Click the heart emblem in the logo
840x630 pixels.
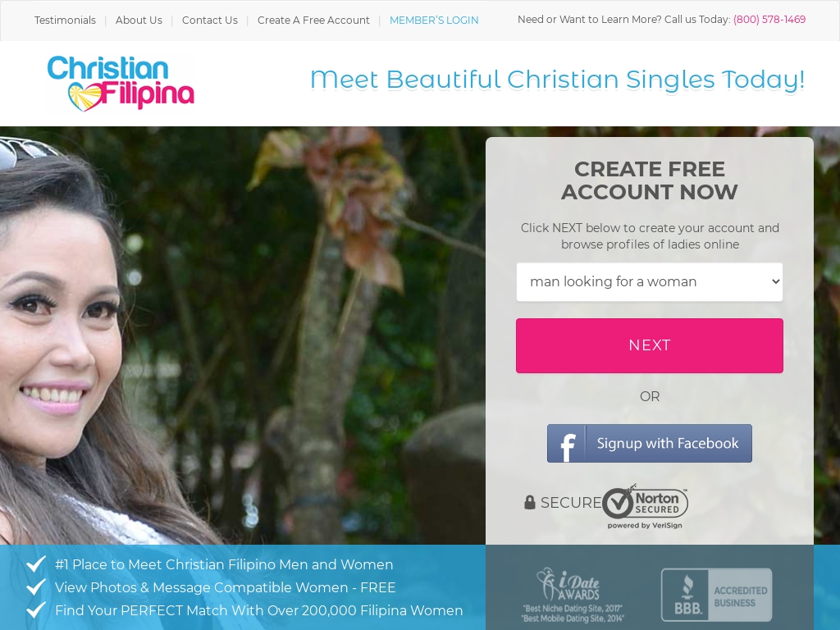(x=84, y=97)
